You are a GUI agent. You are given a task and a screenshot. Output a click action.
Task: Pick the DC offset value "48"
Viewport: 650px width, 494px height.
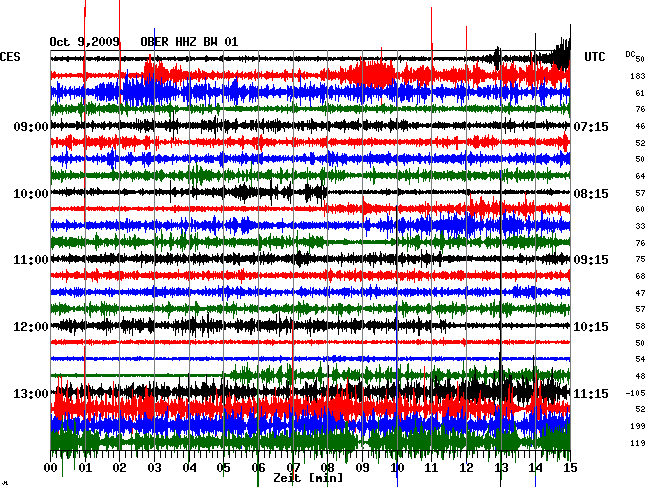(x=640, y=376)
